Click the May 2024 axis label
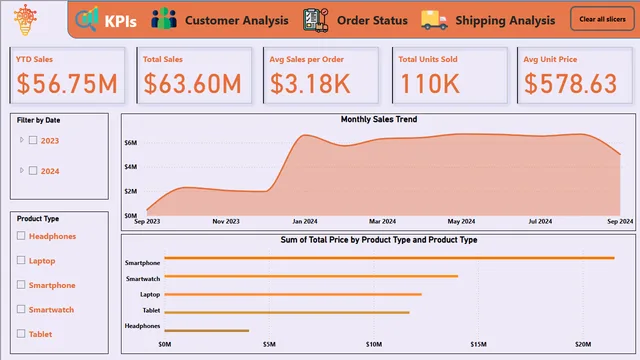 pos(461,221)
